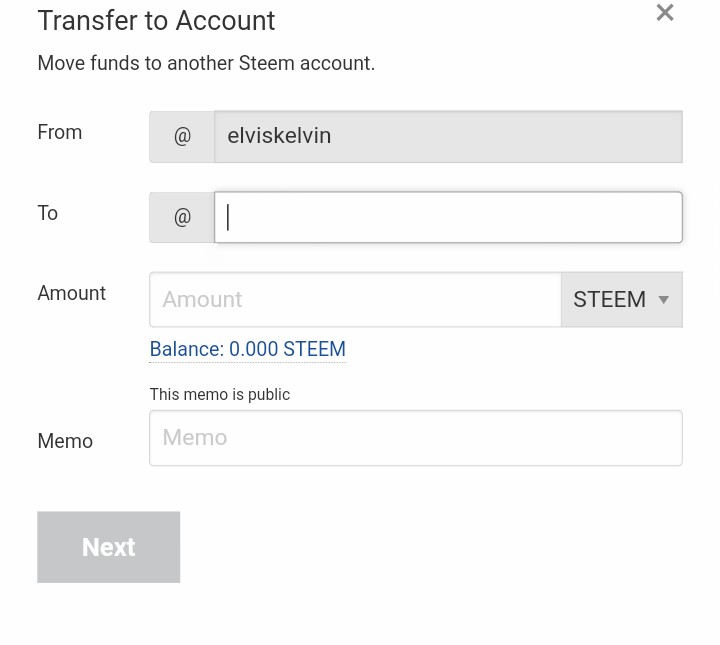720x645 pixels.
Task: Click the 'This memo is public' notice
Action: click(x=220, y=394)
